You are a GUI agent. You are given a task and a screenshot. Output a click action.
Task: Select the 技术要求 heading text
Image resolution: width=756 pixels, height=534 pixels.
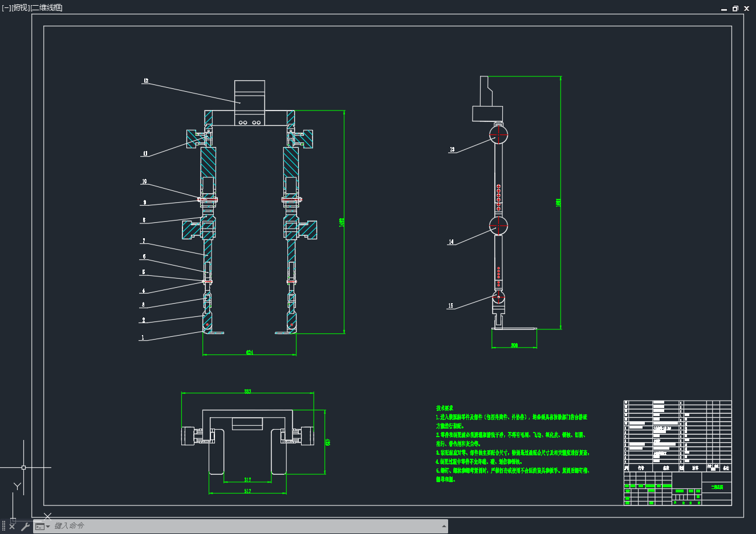tap(445, 408)
